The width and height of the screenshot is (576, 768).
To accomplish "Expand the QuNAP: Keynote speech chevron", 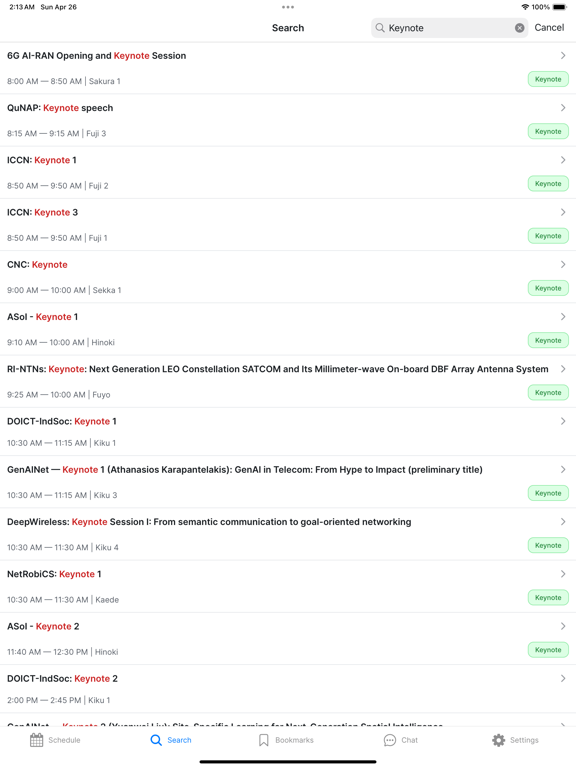I will pyautogui.click(x=563, y=108).
